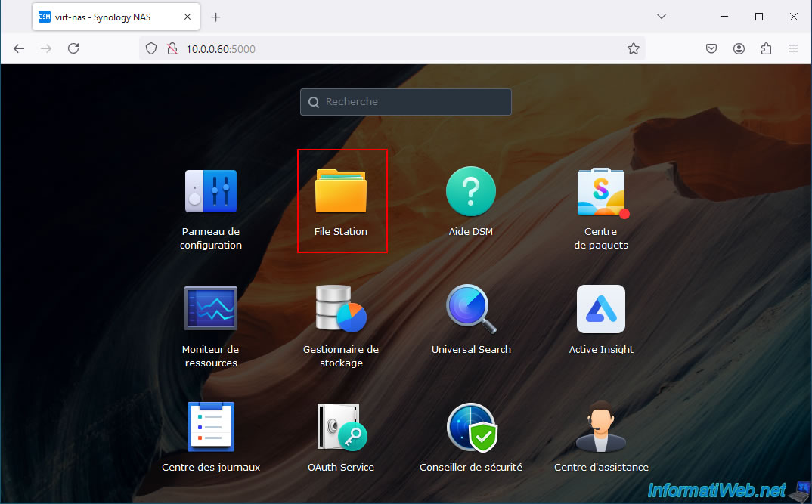The height and width of the screenshot is (504, 812).
Task: Open Panneau de configuration app
Action: pos(211,192)
